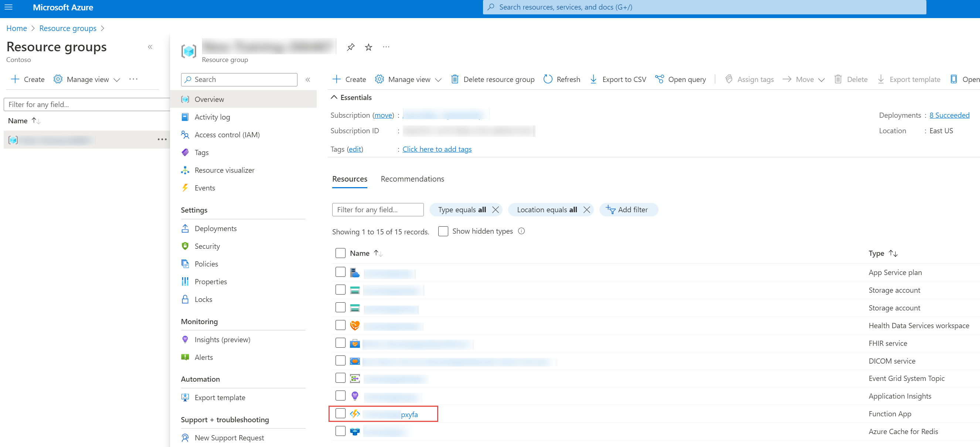
Task: Click the Filter for any field input
Action: pos(377,209)
